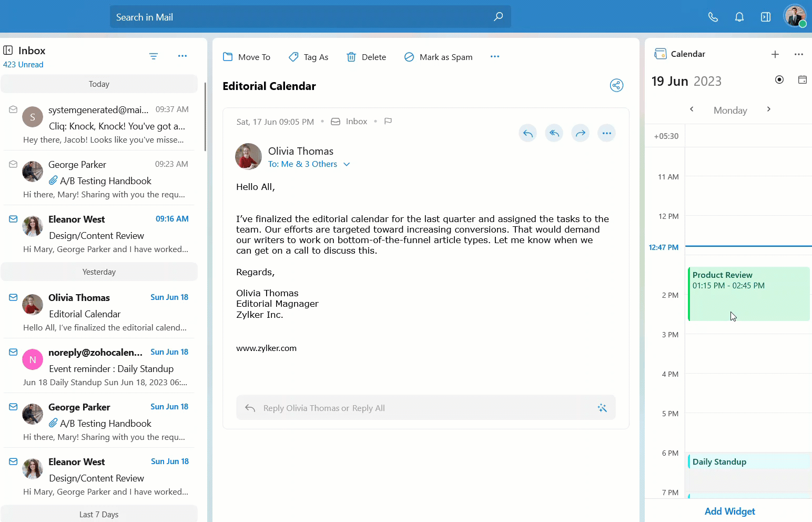This screenshot has width=812, height=522.
Task: Click the 19 Jun 2023 date heading
Action: [686, 81]
